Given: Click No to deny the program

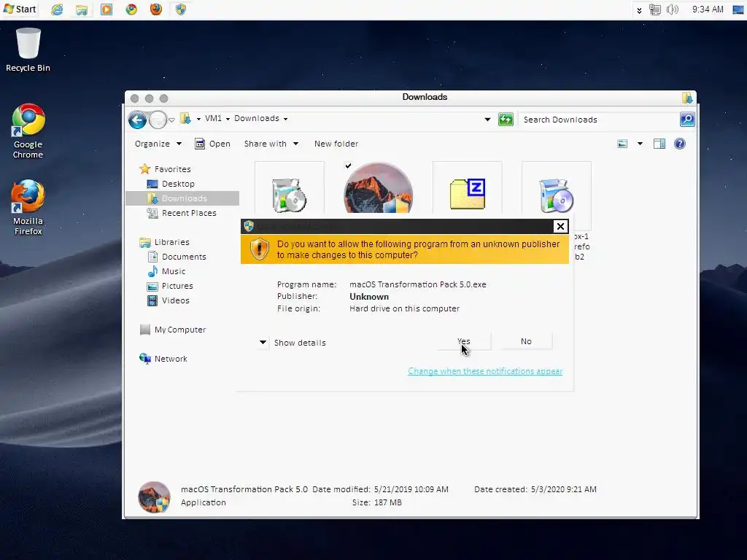Looking at the screenshot, I should click(x=526, y=341).
